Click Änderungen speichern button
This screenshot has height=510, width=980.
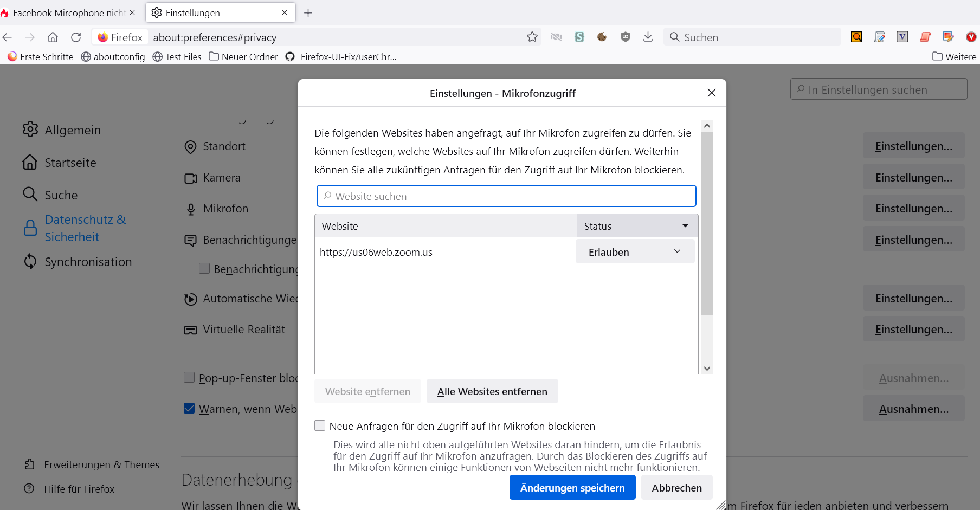572,488
